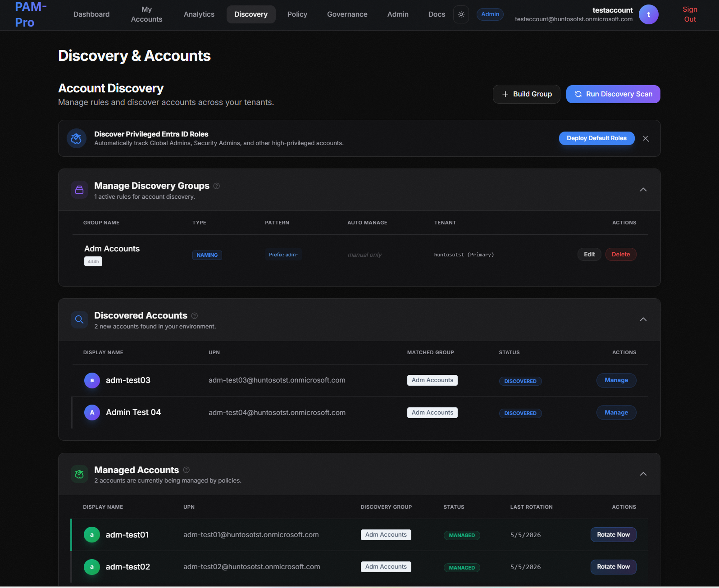Click the LAST ROTATION column header
The image size is (719, 588).
[x=532, y=507]
